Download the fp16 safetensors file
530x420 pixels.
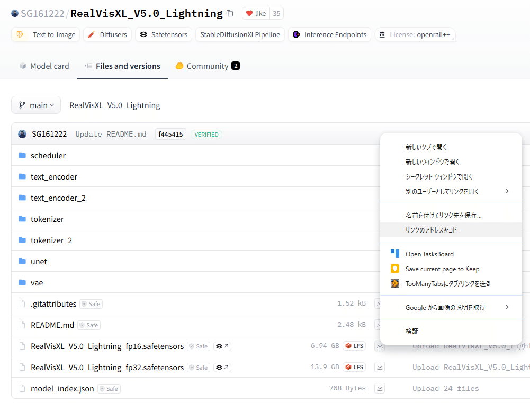click(380, 346)
